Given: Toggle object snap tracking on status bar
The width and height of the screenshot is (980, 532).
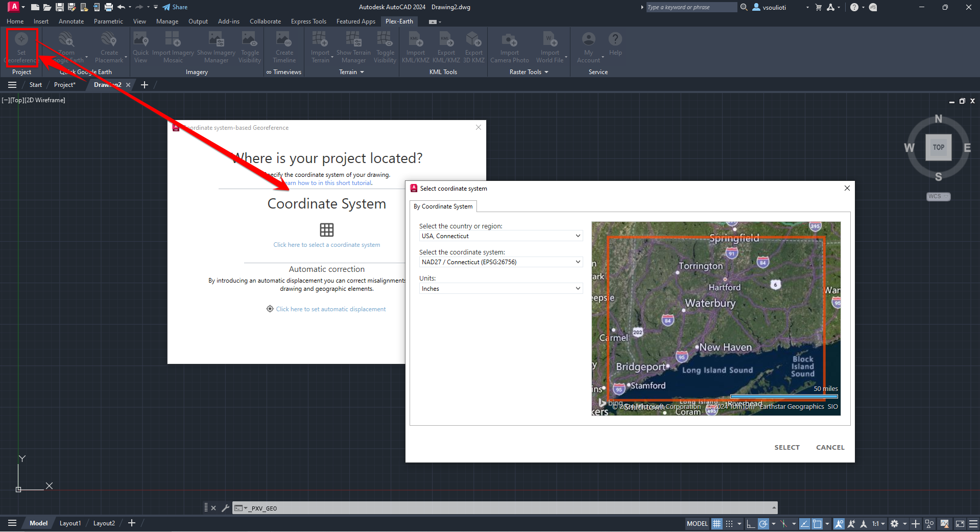Looking at the screenshot, I should click(851, 524).
